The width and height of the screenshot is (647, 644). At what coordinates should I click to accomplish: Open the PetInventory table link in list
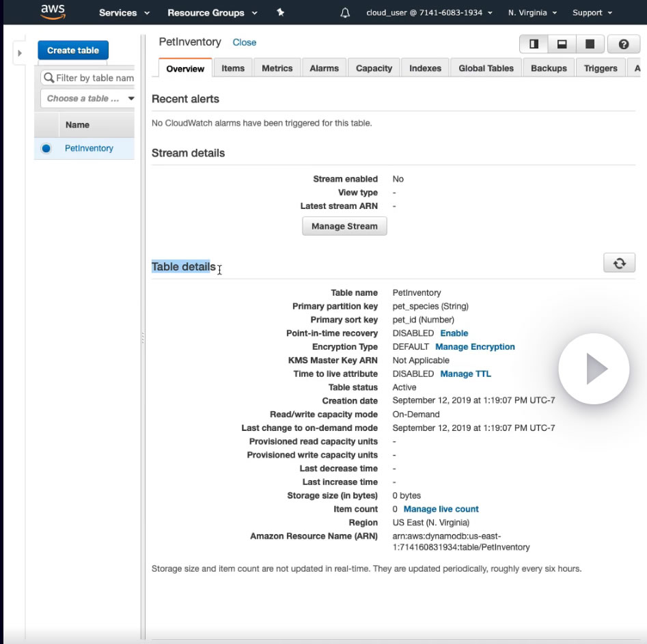click(89, 148)
